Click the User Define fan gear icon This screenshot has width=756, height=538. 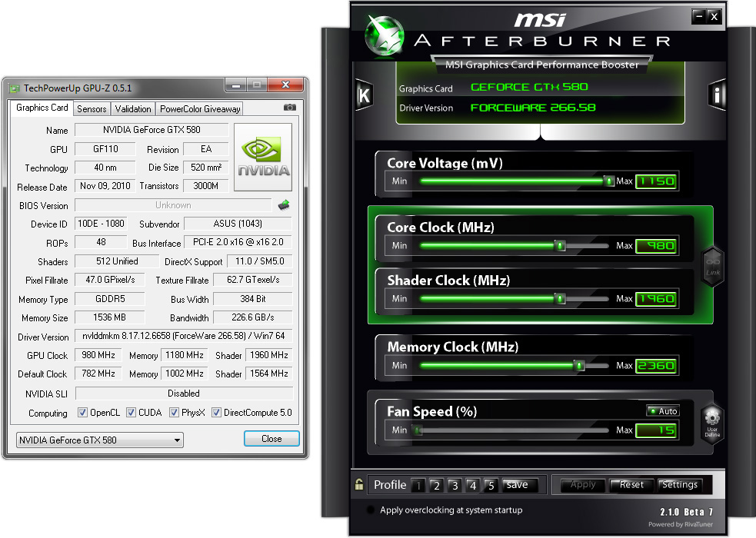pos(712,422)
